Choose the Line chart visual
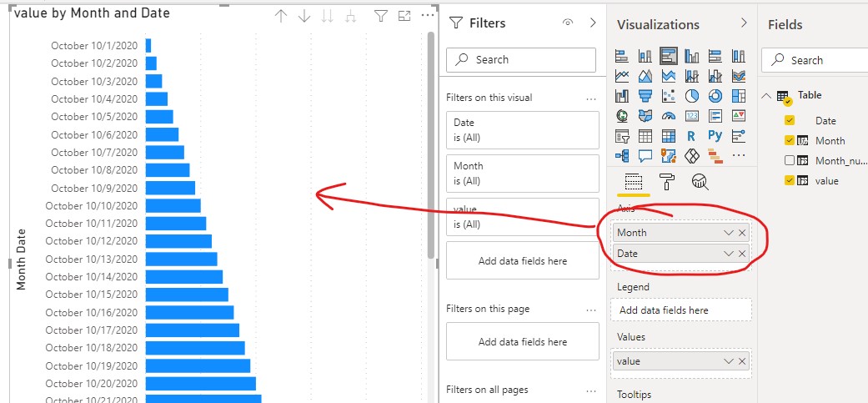The width and height of the screenshot is (868, 403). (x=622, y=76)
